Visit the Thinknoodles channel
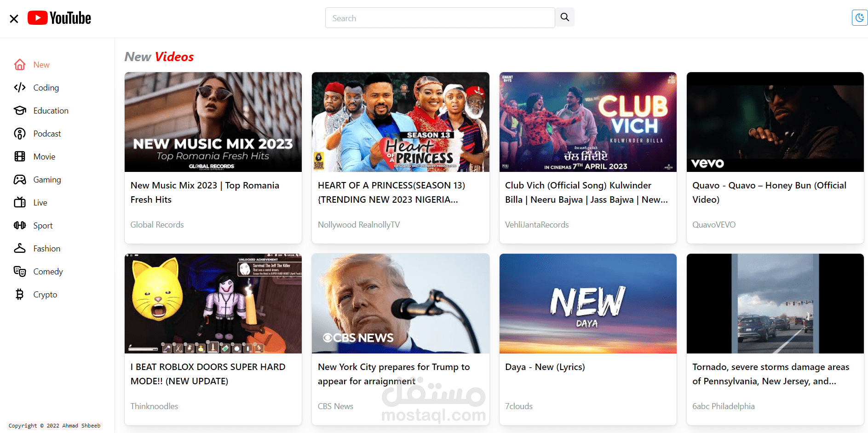This screenshot has height=433, width=868. (154, 406)
